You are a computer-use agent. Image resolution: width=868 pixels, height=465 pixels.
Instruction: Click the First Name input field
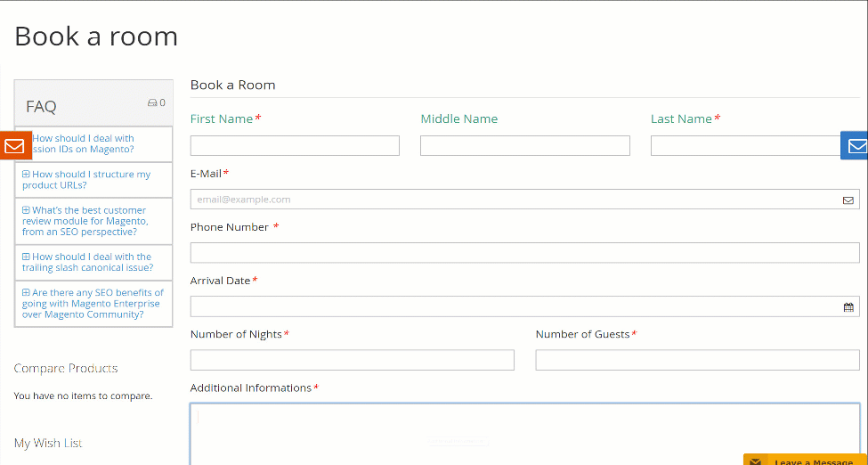(x=295, y=146)
